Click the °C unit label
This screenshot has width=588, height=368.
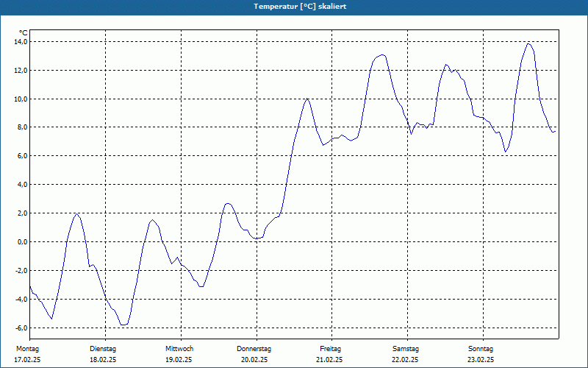tap(24, 33)
